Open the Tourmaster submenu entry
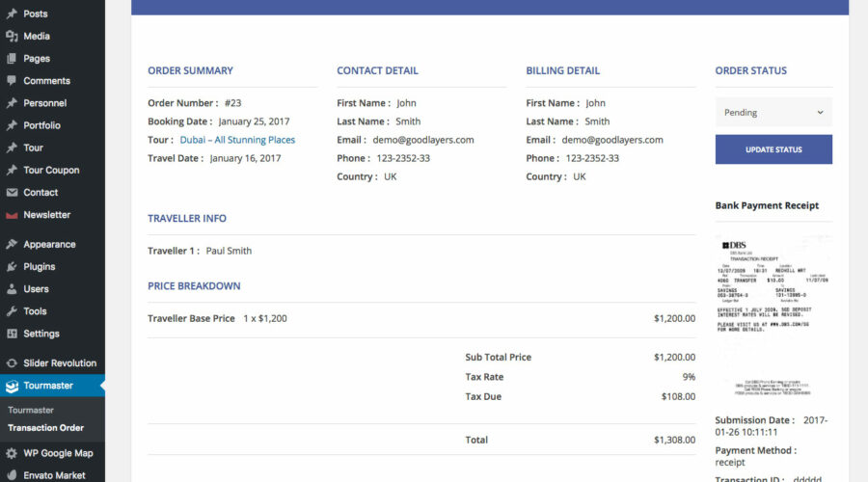 pos(30,410)
